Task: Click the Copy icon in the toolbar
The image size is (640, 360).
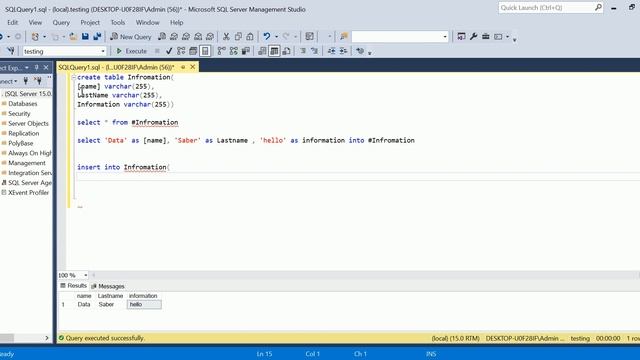Action: pyautogui.click(x=238, y=37)
